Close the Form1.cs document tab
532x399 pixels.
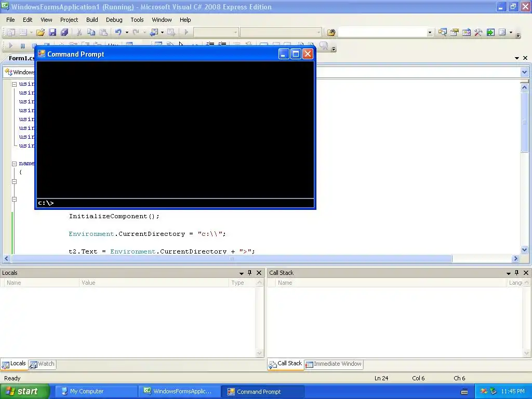(x=525, y=58)
